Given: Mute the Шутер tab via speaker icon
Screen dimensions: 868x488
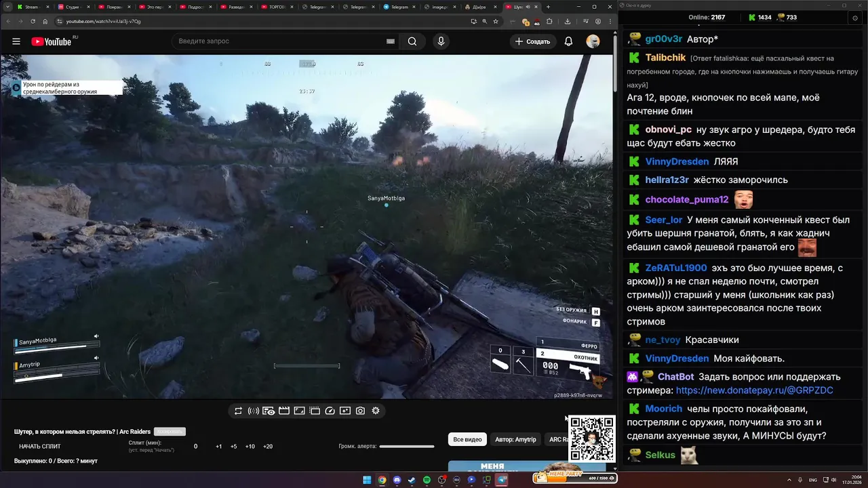Looking at the screenshot, I should pyautogui.click(x=528, y=7).
